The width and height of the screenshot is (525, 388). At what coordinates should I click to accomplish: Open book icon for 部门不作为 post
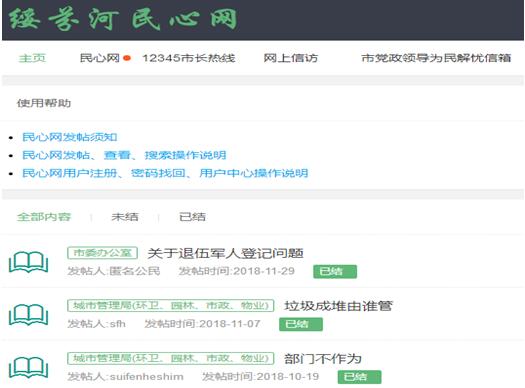tap(28, 367)
